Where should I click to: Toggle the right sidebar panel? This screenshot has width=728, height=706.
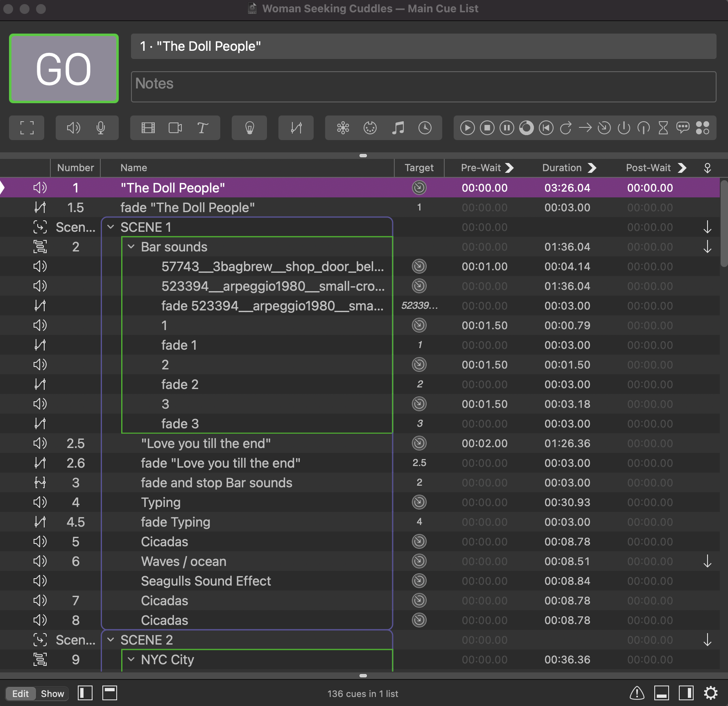(x=686, y=693)
